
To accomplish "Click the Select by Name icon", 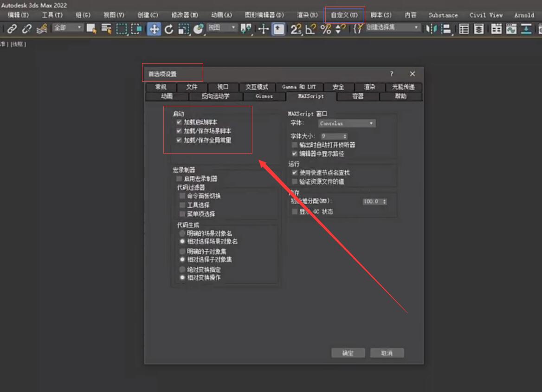I will [106, 29].
